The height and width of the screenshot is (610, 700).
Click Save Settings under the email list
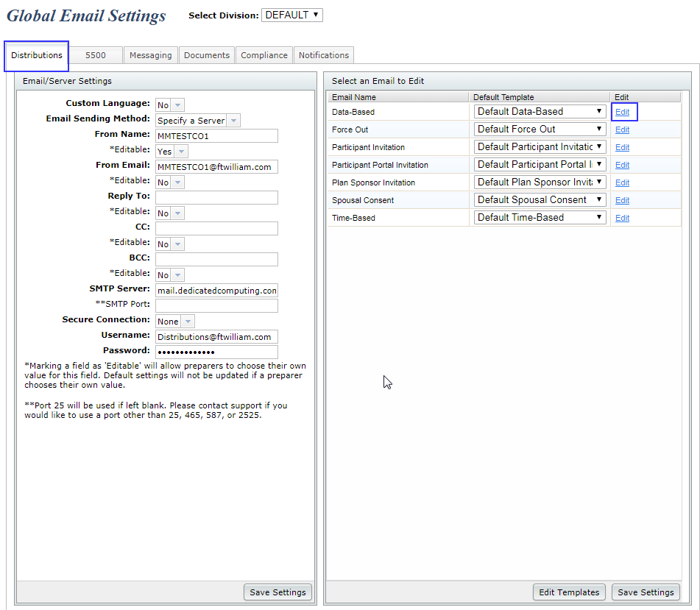[x=646, y=592]
